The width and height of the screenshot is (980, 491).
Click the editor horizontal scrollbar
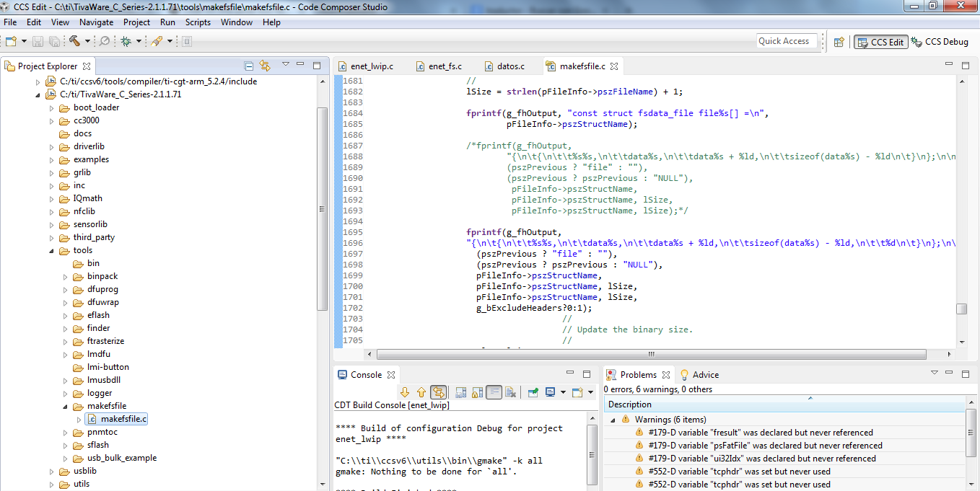651,354
